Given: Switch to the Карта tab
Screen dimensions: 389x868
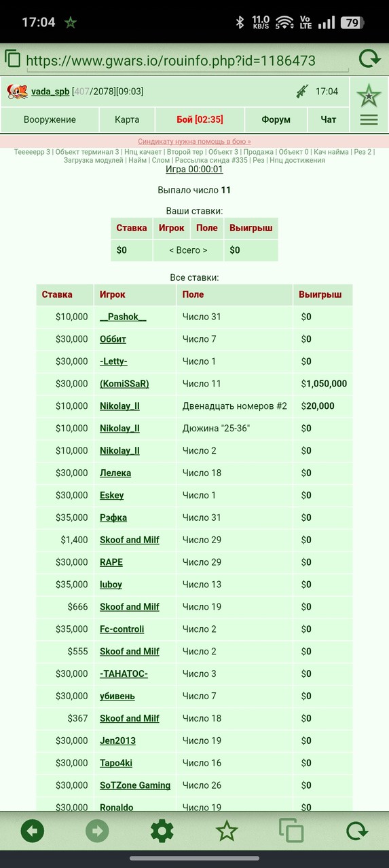Looking at the screenshot, I should coord(127,119).
